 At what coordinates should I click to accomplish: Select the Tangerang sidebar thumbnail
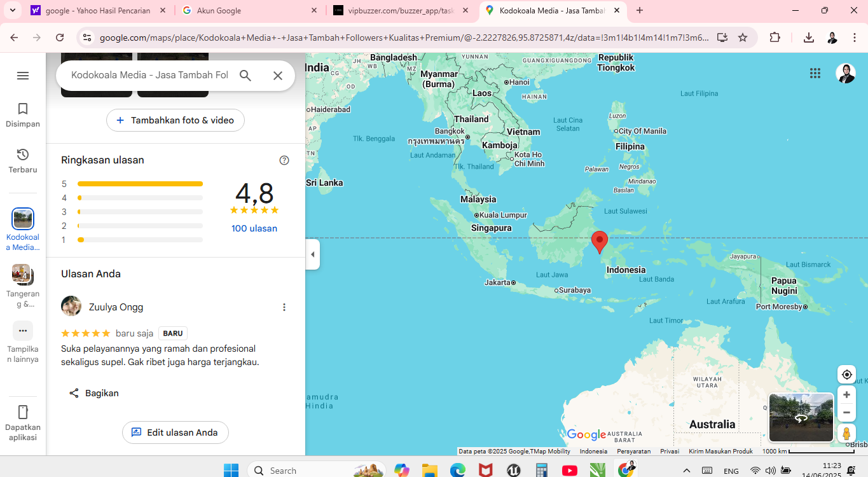coord(23,274)
